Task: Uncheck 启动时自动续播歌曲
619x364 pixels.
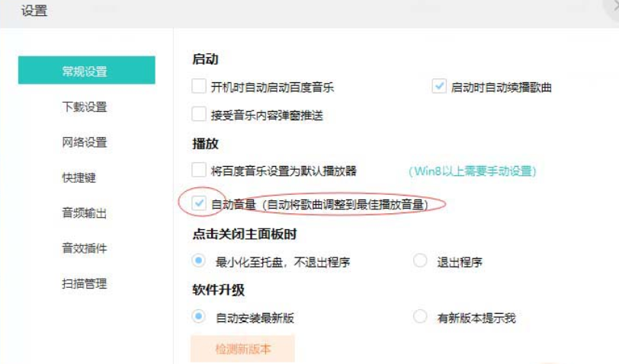Action: [439, 87]
